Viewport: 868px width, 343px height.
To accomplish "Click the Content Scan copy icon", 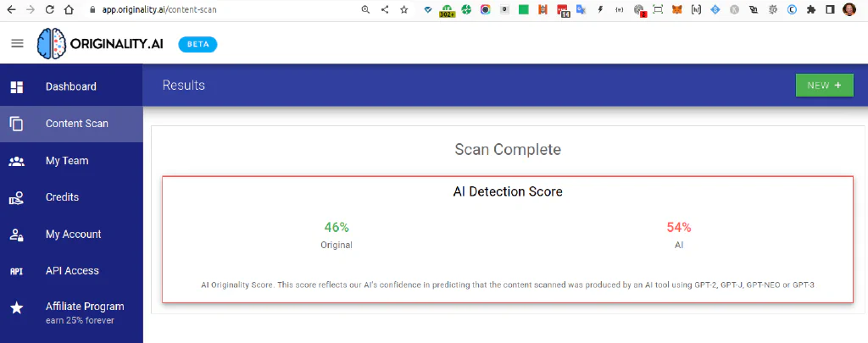I will [17, 124].
